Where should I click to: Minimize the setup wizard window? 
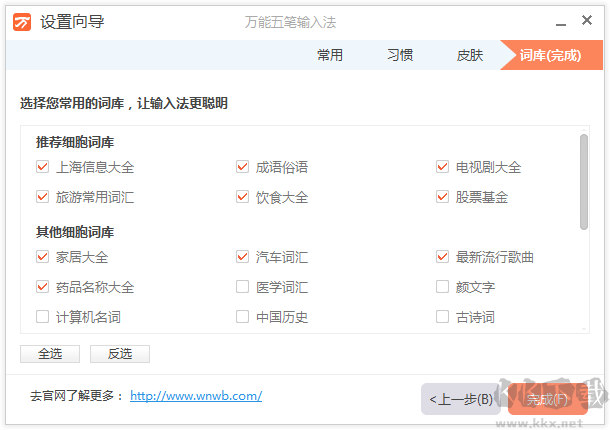pyautogui.click(x=561, y=24)
